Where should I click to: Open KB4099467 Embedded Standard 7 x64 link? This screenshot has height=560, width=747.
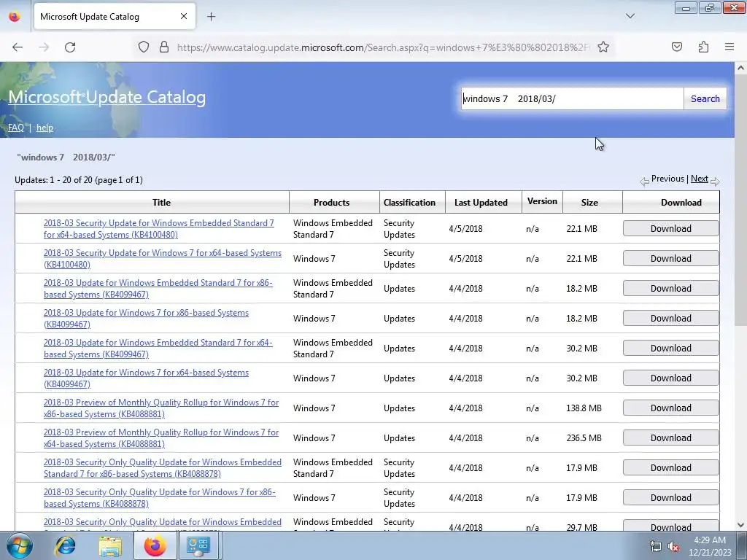(158, 349)
